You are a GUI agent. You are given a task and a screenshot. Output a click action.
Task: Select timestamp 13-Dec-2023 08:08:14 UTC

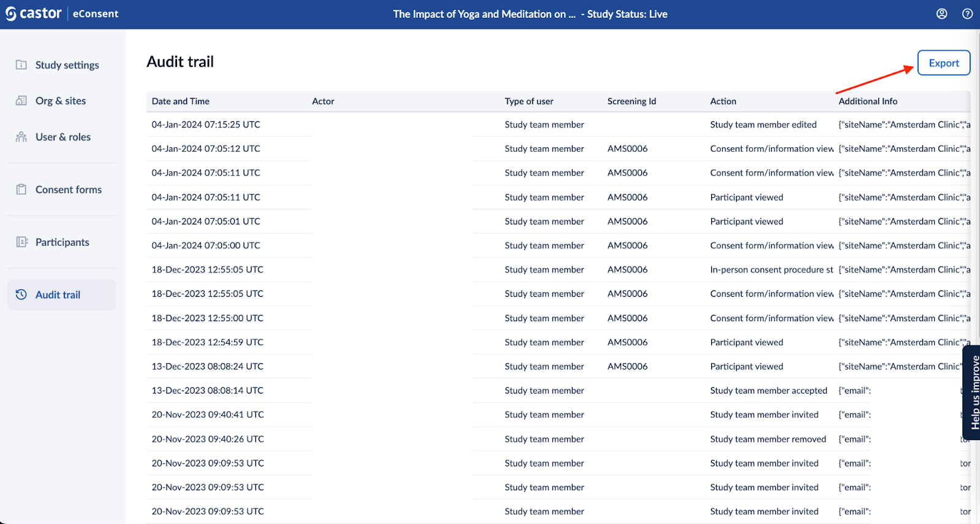(x=208, y=390)
